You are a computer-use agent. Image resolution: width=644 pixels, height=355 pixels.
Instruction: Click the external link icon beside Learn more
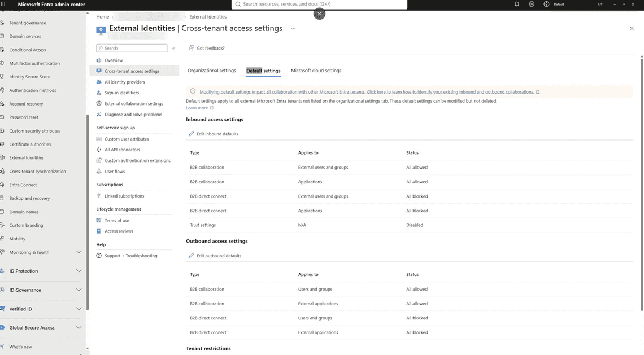212,108
